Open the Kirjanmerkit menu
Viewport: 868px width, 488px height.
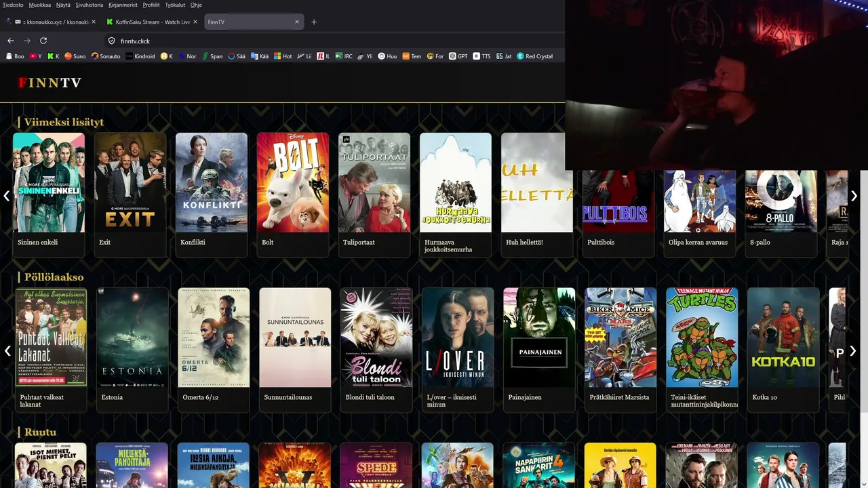(123, 5)
